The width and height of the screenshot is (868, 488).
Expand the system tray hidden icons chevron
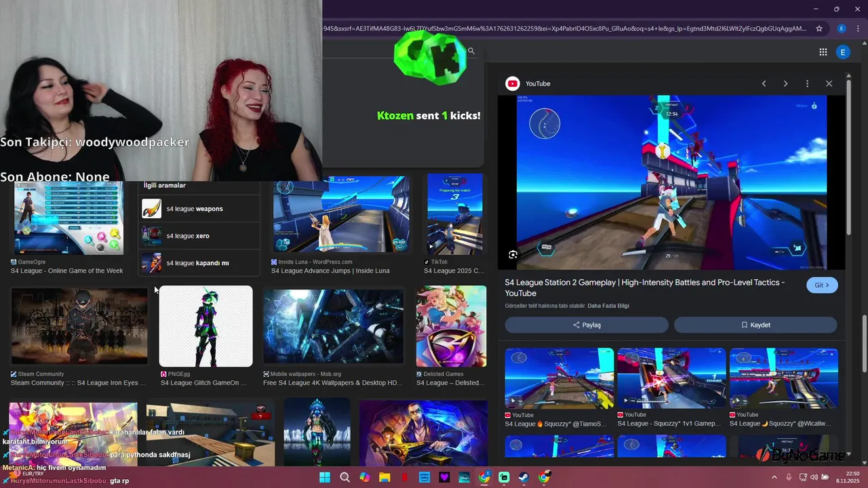click(x=774, y=477)
